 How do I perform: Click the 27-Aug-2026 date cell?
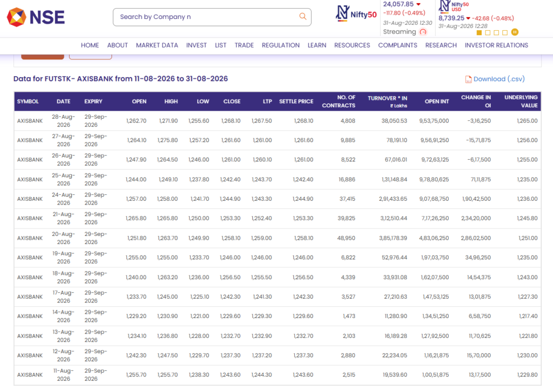coord(64,140)
